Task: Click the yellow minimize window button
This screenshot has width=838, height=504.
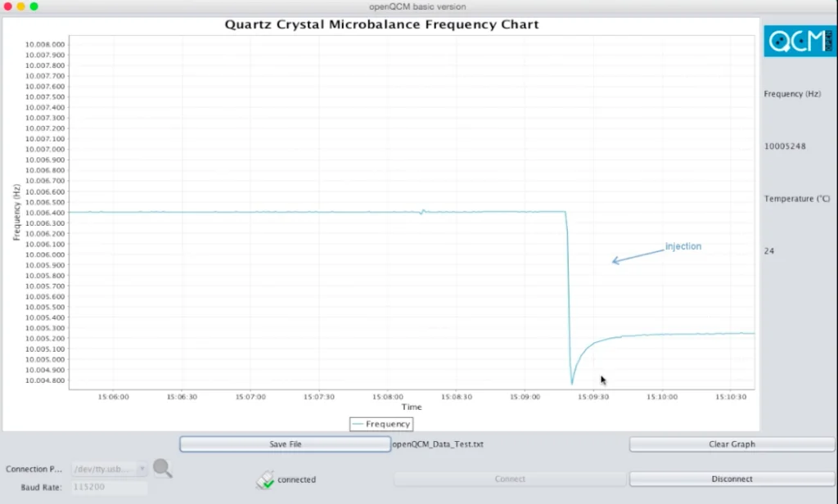Action: coord(20,7)
